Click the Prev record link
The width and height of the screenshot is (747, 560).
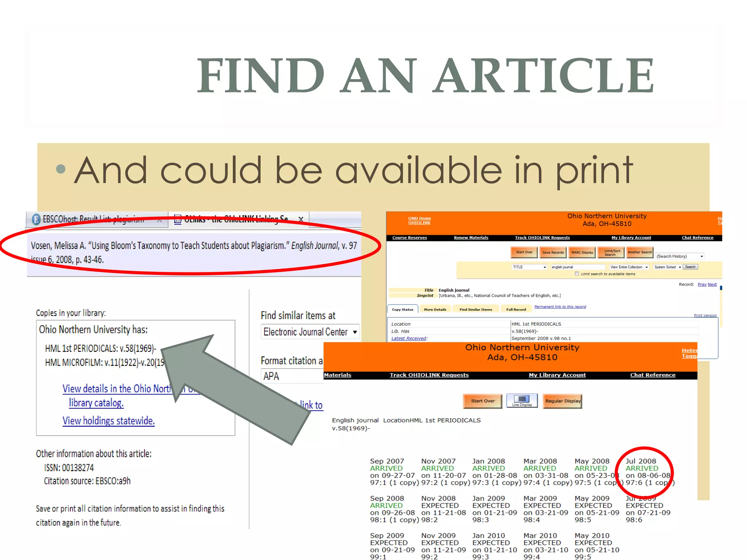(x=702, y=284)
